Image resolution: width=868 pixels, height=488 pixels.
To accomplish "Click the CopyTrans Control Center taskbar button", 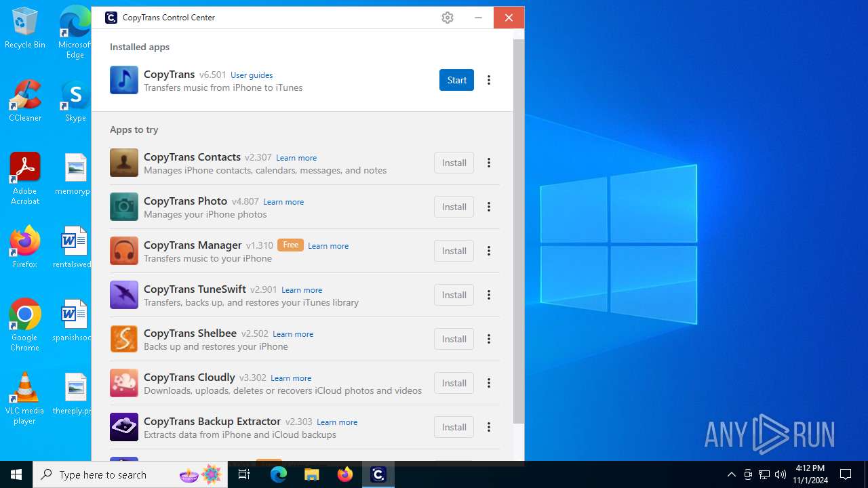I will (x=378, y=474).
